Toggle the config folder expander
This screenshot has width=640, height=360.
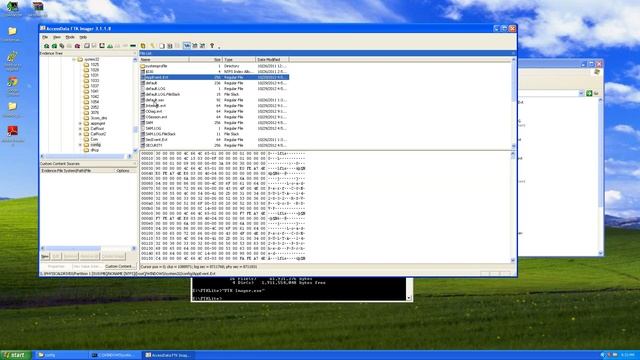(x=80, y=144)
